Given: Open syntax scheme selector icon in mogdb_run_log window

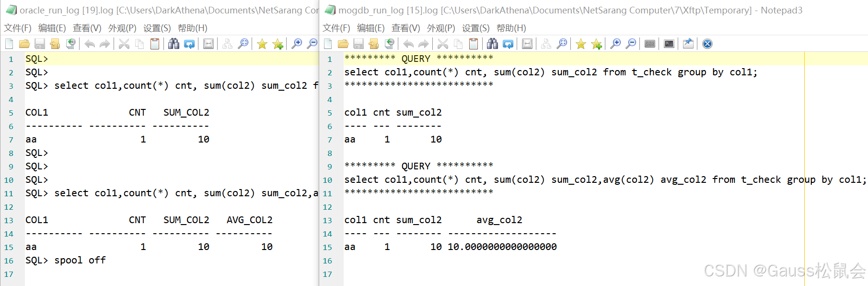Looking at the screenshot, I should pyautogui.click(x=650, y=44).
